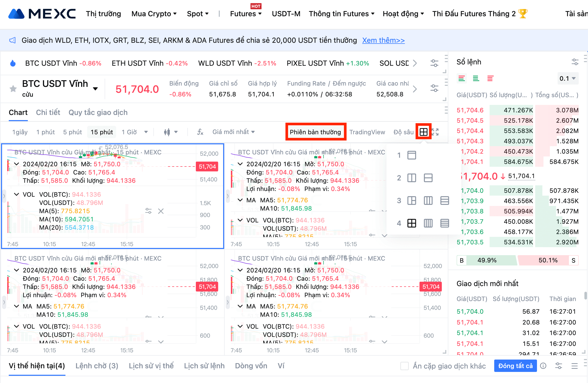Image resolution: width=588 pixels, height=383 pixels.
Task: Open the 0.1 price precision dropdown
Action: pyautogui.click(x=567, y=78)
